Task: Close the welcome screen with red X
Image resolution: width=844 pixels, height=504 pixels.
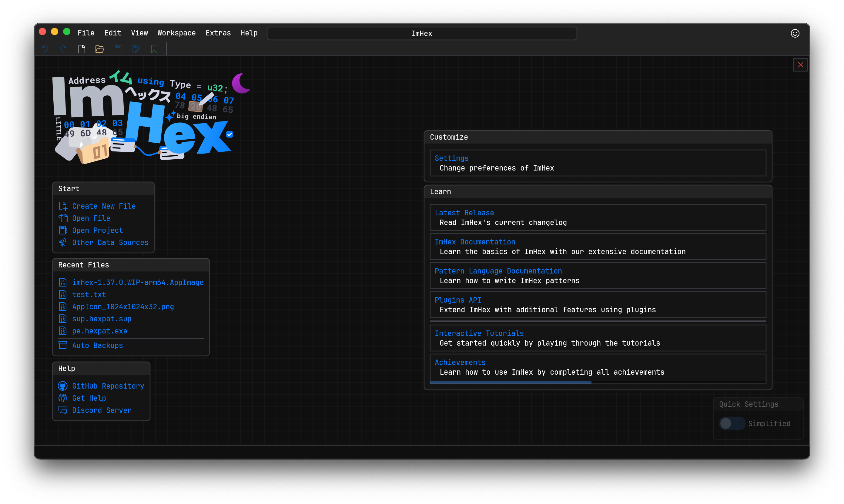Action: [x=800, y=65]
